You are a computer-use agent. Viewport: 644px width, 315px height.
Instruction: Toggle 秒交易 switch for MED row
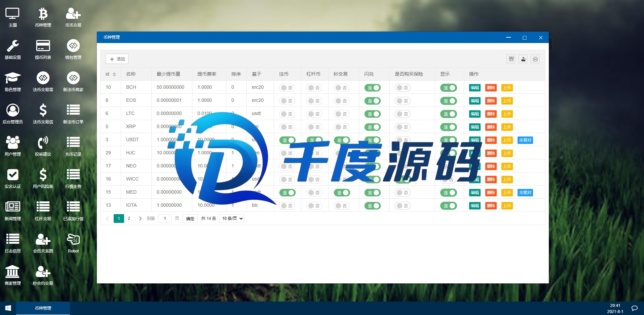click(x=342, y=193)
